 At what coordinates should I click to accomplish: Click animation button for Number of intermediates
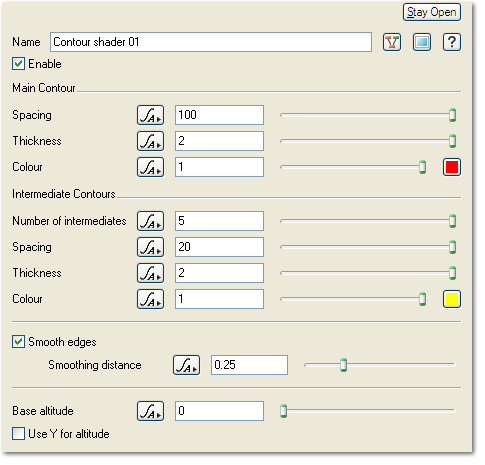150,221
